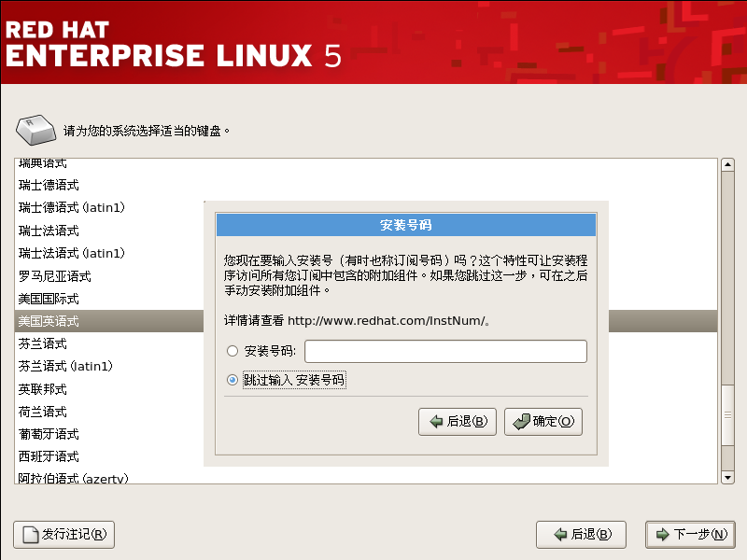
Task: Open 发行注记(R) release notes button
Action: point(63,534)
